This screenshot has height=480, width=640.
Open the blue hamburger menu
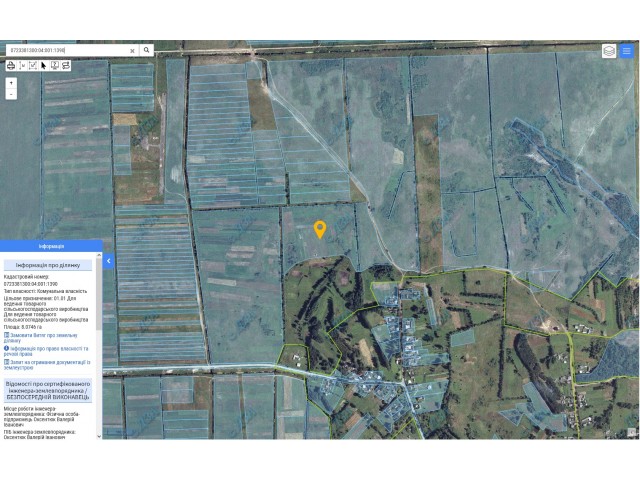627,51
